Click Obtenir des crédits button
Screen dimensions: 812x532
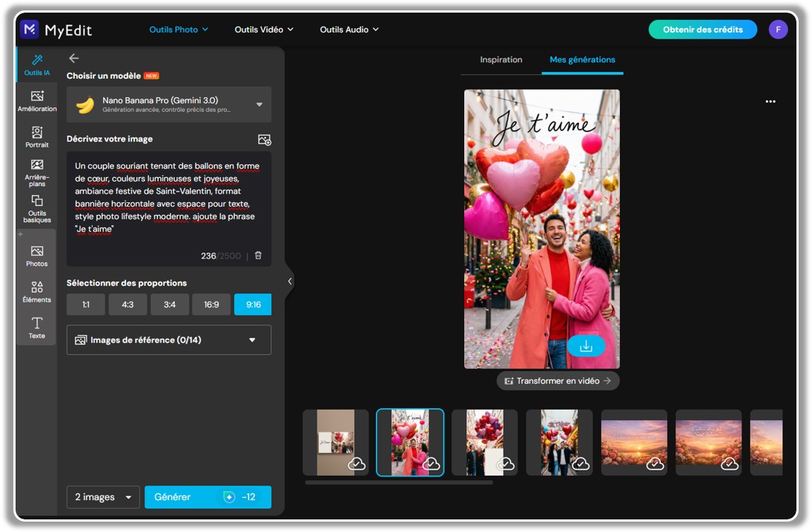[703, 30]
